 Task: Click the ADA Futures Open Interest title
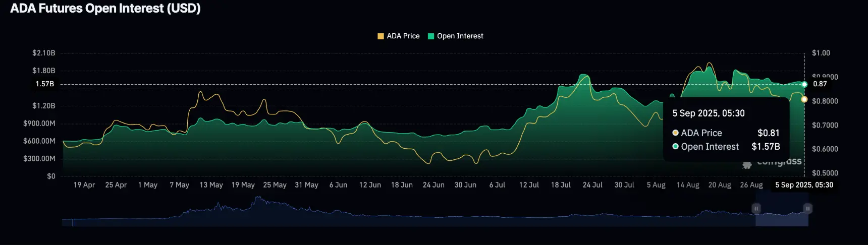[105, 9]
